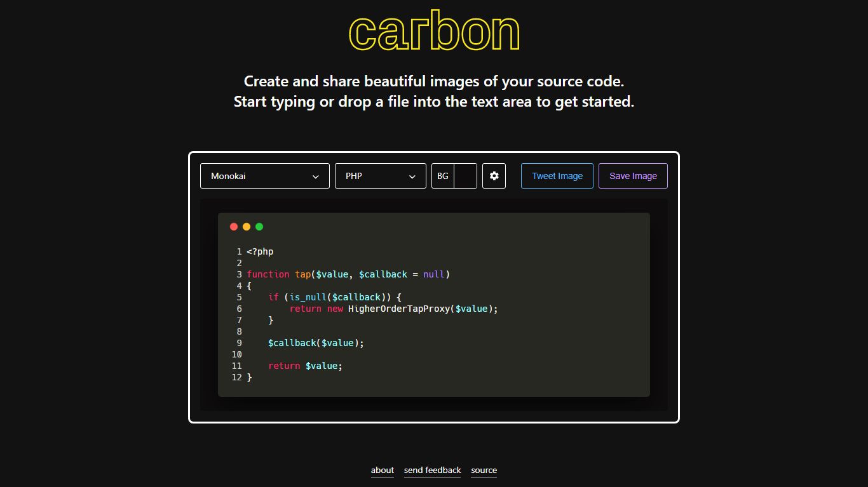Click the function tap declaration line

(x=348, y=274)
